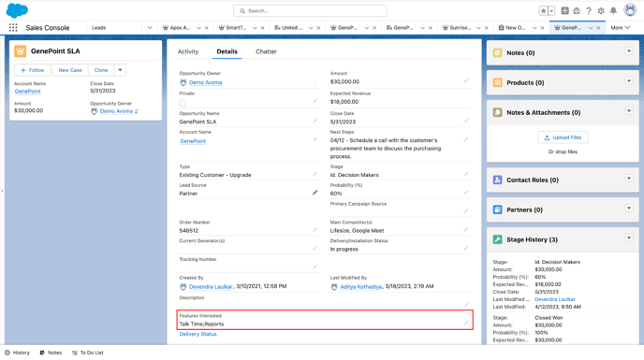Open the To Do List utility item

88,353
